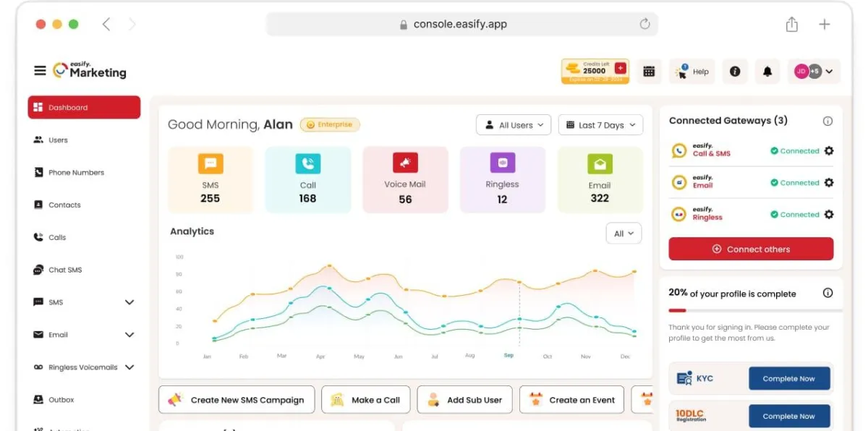Open settings gear for Ringless gateway
The width and height of the screenshot is (868, 431).
(x=829, y=215)
